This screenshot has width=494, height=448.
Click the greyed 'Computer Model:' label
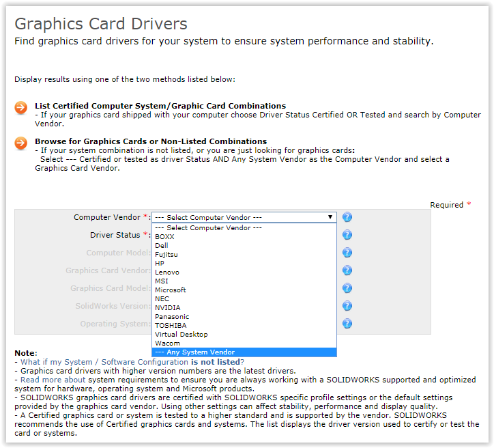click(119, 253)
